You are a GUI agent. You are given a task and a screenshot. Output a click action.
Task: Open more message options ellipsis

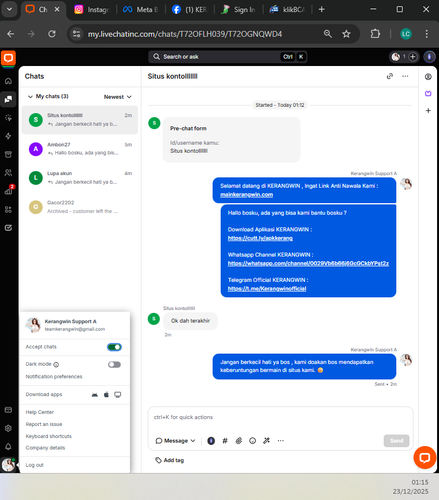point(281,441)
